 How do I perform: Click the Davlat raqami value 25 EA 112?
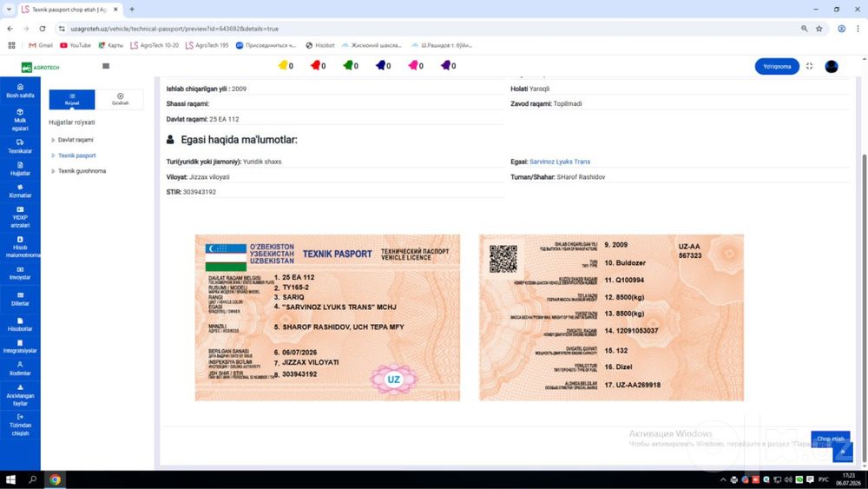pyautogui.click(x=224, y=119)
